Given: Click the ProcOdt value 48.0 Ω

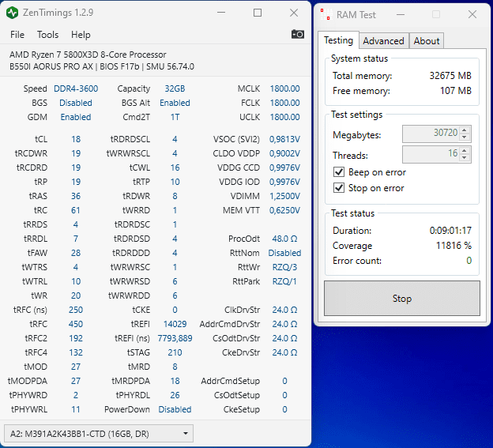Looking at the screenshot, I should tap(284, 239).
